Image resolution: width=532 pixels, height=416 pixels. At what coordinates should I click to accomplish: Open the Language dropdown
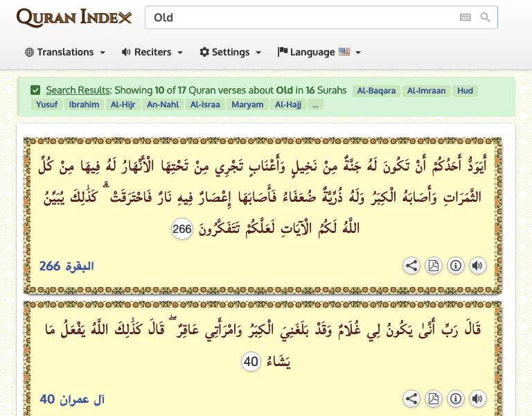coord(319,52)
